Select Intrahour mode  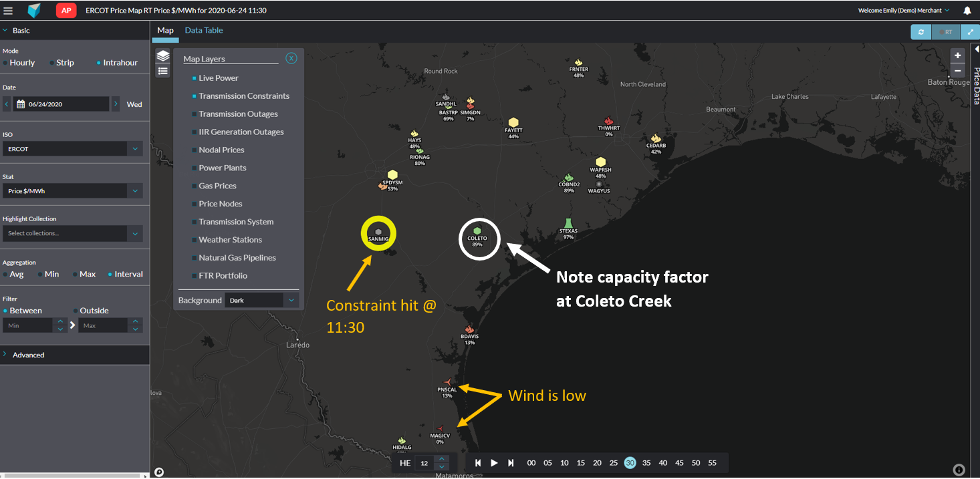tap(98, 62)
